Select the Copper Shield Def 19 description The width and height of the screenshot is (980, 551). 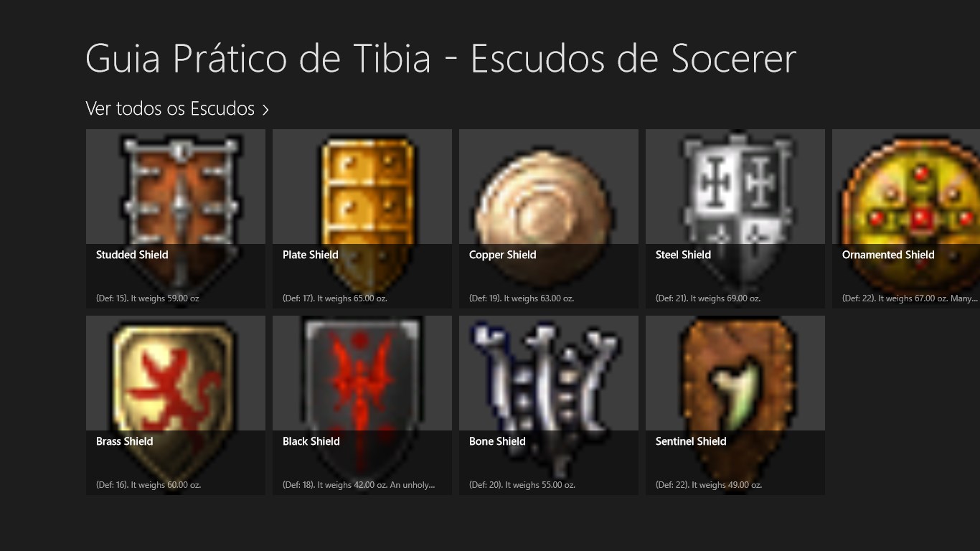[522, 298]
